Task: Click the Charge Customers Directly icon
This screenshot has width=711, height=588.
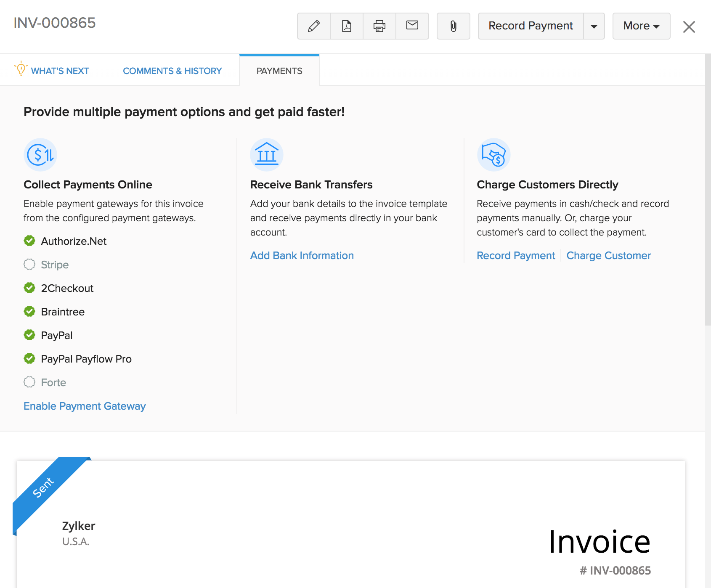Action: (x=493, y=155)
